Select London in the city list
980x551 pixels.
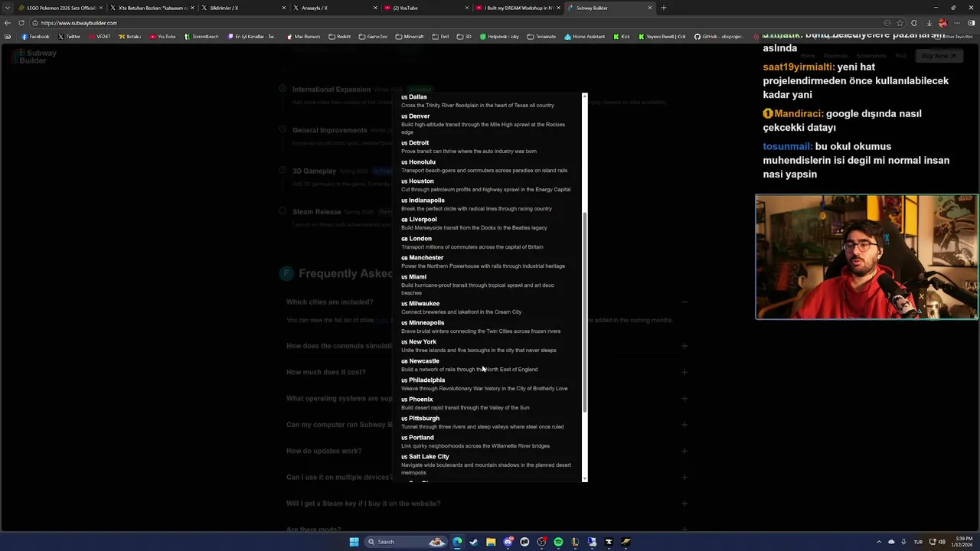[420, 239]
